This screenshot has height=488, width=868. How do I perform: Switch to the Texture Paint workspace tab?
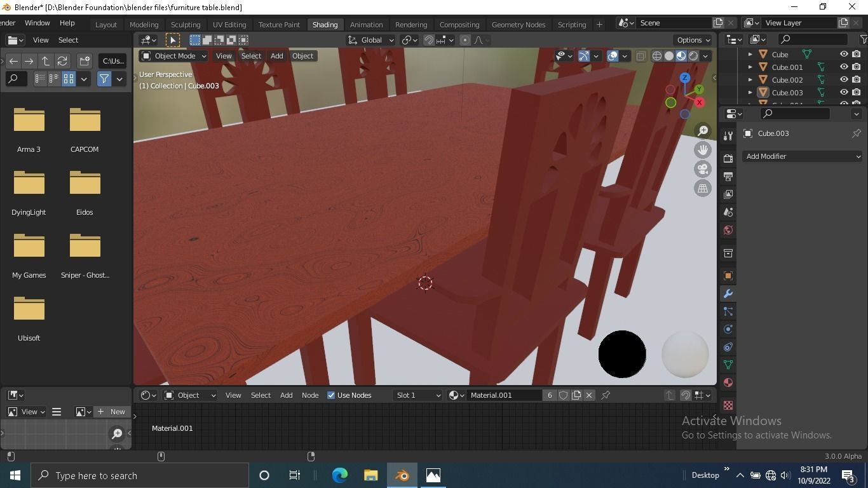point(279,24)
